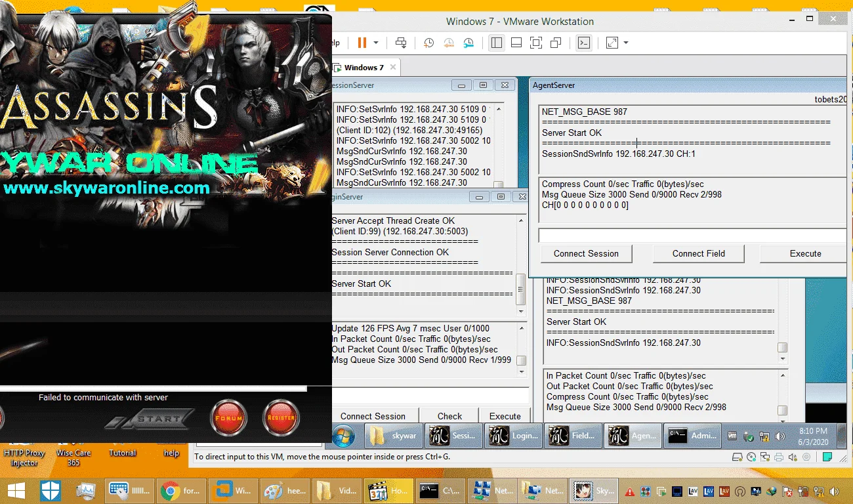
Task: Open Administrator command prompt in guest taskbar
Action: (693, 436)
